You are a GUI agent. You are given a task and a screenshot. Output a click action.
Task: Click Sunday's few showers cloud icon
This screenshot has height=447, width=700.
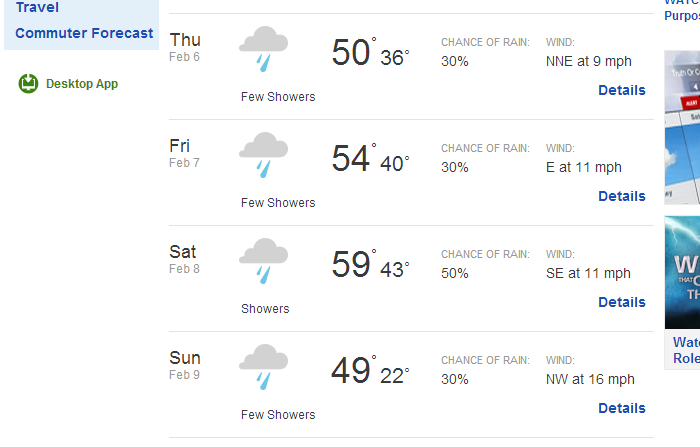click(x=263, y=369)
